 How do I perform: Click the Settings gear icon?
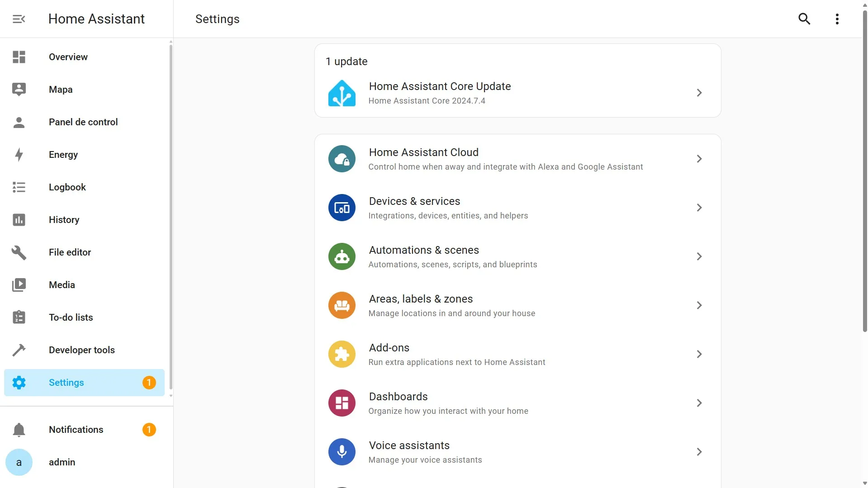tap(19, 383)
